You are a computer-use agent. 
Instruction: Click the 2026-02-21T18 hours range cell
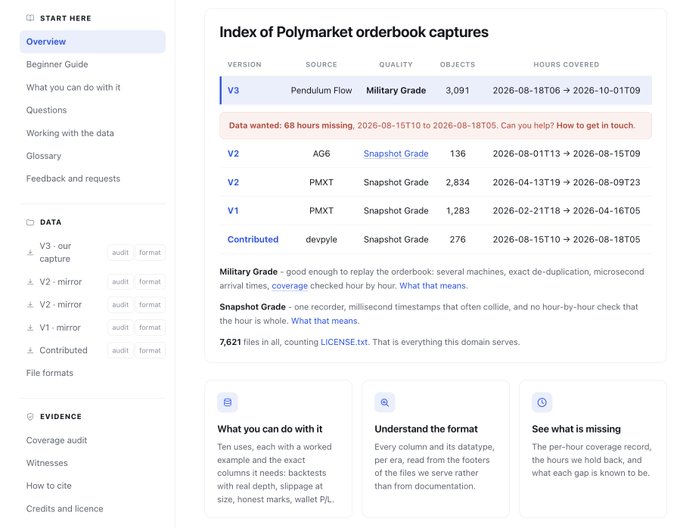pyautogui.click(x=566, y=210)
